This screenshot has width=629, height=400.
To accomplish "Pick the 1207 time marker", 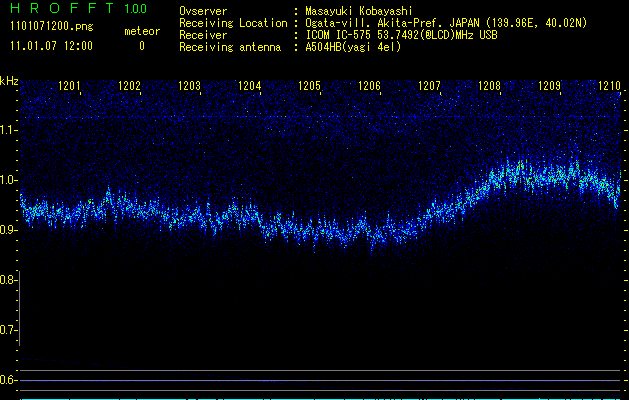I will pos(430,87).
